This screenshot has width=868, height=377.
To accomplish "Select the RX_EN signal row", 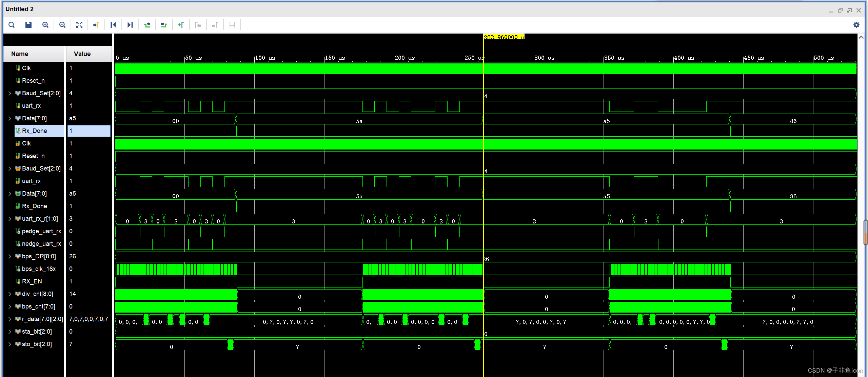I will click(x=32, y=281).
